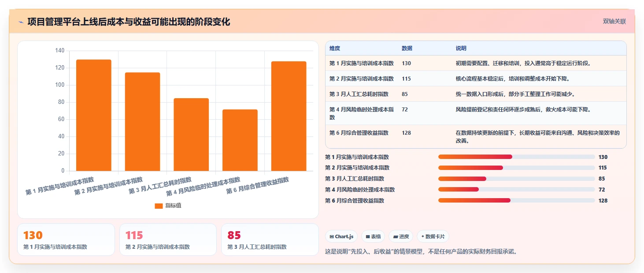This screenshot has width=644, height=273.
Task: Click footnote text about 先投入、后收益
Action: coord(421,252)
